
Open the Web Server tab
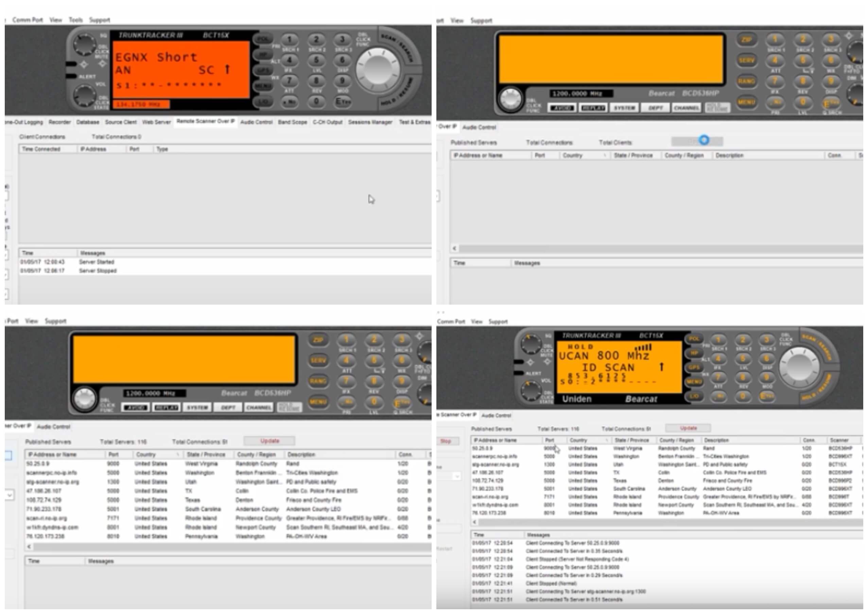[157, 122]
